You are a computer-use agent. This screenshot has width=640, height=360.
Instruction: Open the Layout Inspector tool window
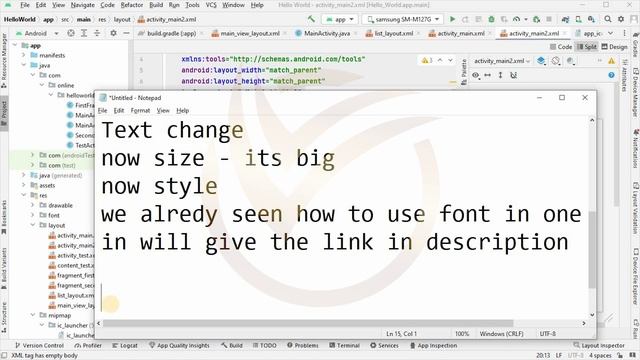(599, 345)
